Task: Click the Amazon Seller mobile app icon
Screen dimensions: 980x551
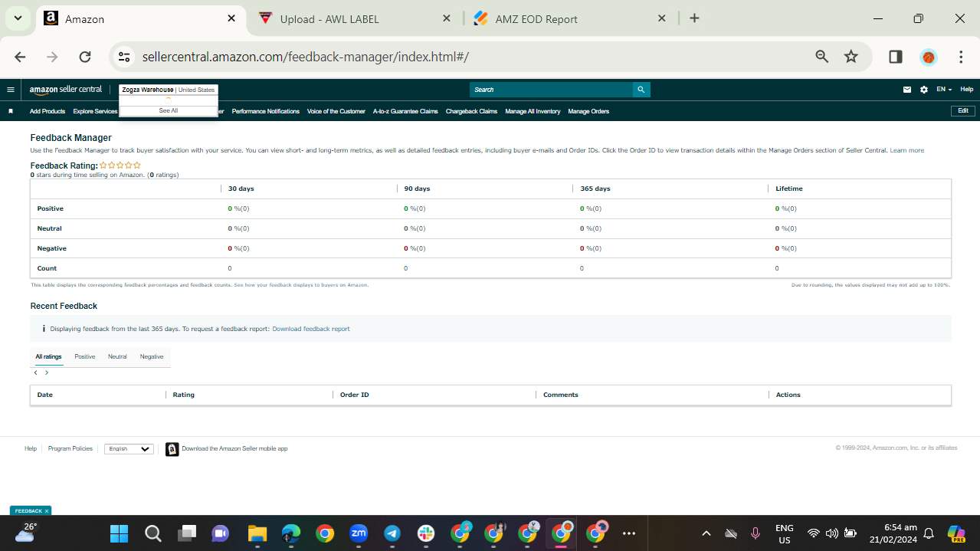Action: click(172, 449)
